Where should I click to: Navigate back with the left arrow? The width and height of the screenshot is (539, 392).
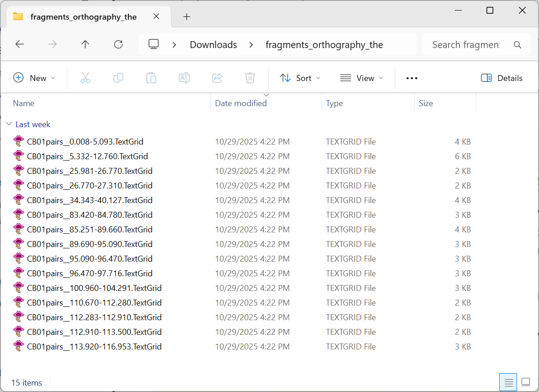(20, 44)
